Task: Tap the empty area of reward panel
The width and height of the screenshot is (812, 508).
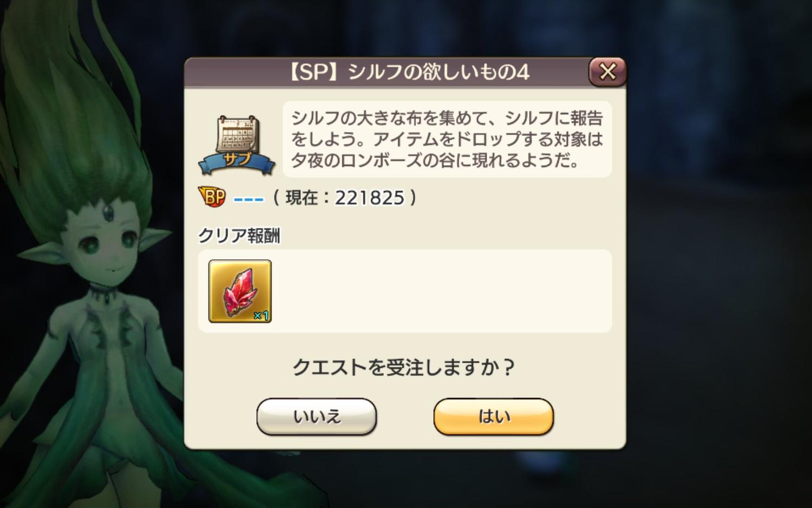Action: 441,291
